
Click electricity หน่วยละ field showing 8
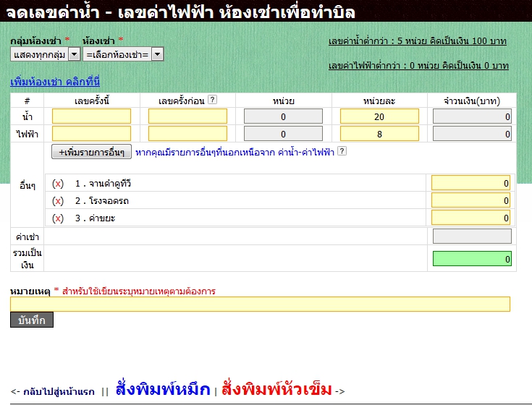coord(379,134)
